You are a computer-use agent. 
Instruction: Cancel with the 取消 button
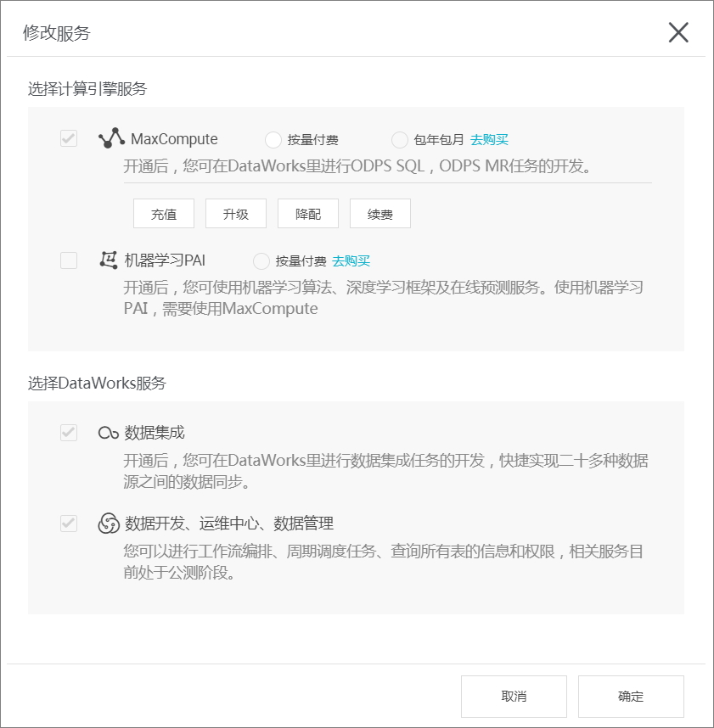coord(514,696)
